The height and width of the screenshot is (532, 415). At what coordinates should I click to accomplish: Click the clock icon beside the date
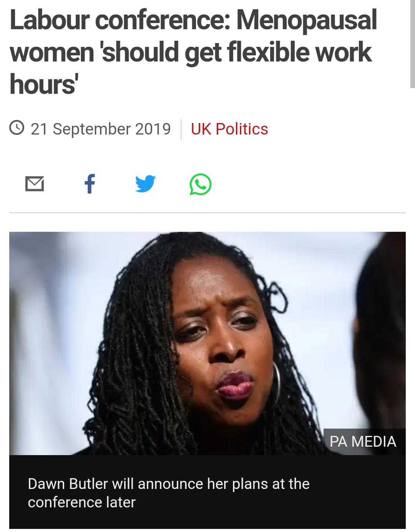[x=17, y=128]
